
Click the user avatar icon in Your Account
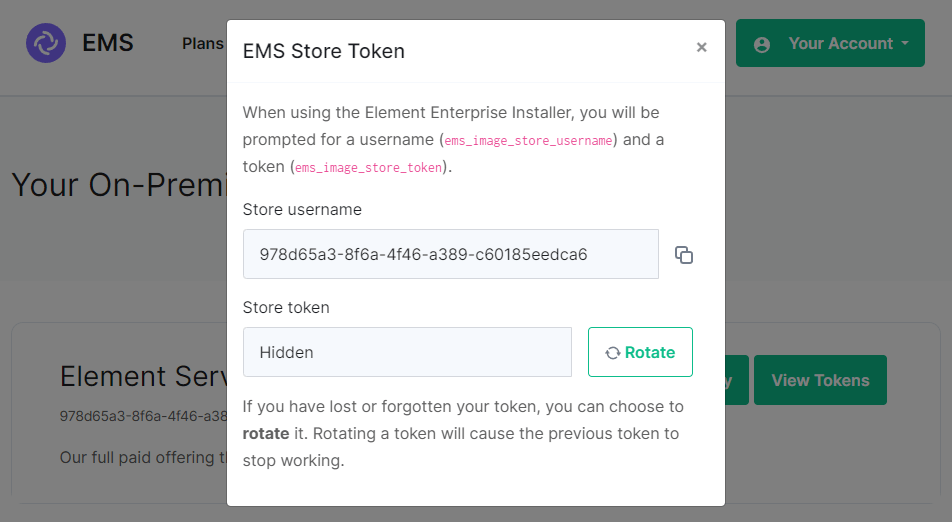click(762, 44)
